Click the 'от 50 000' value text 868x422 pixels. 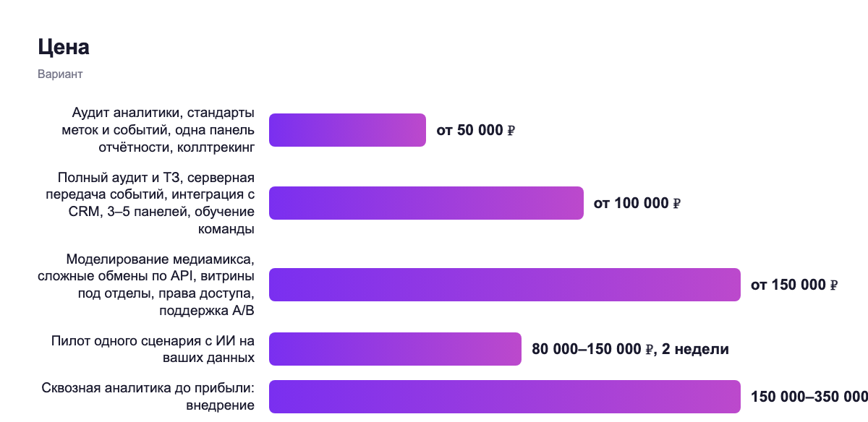click(475, 131)
